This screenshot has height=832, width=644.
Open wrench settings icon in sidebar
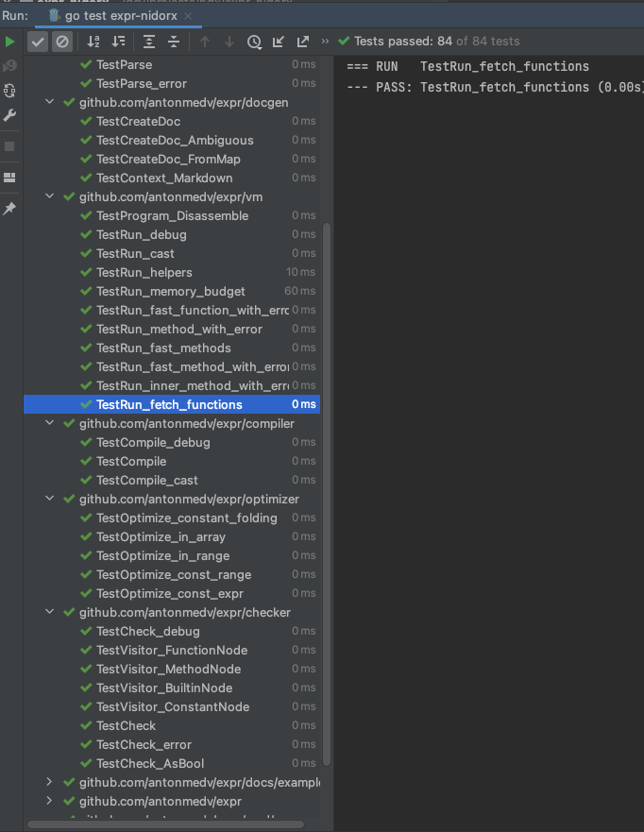(x=9, y=115)
